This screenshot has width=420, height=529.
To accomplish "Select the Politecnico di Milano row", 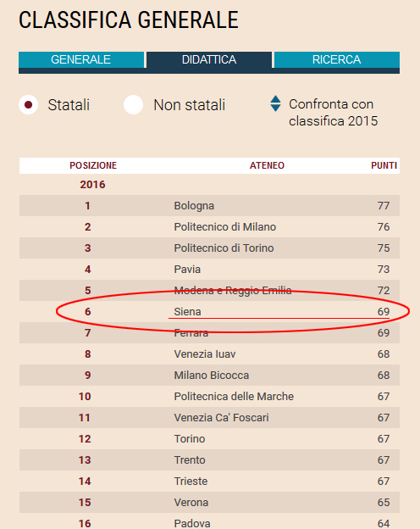I will pos(209,226).
